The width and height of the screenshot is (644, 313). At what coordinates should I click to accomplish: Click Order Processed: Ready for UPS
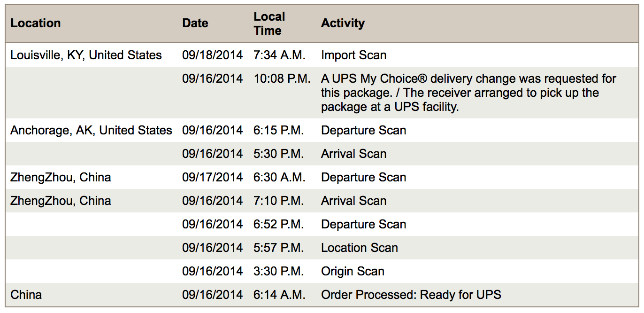click(411, 295)
